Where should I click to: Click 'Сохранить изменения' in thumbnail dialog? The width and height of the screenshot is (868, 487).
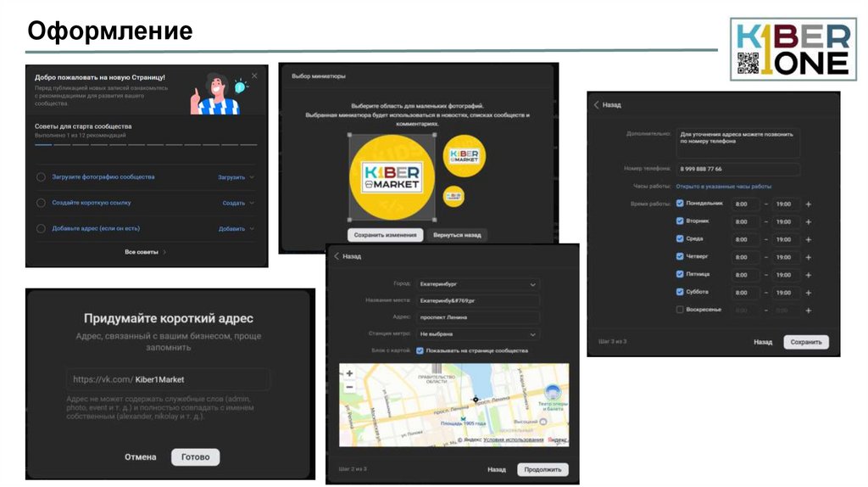click(386, 235)
